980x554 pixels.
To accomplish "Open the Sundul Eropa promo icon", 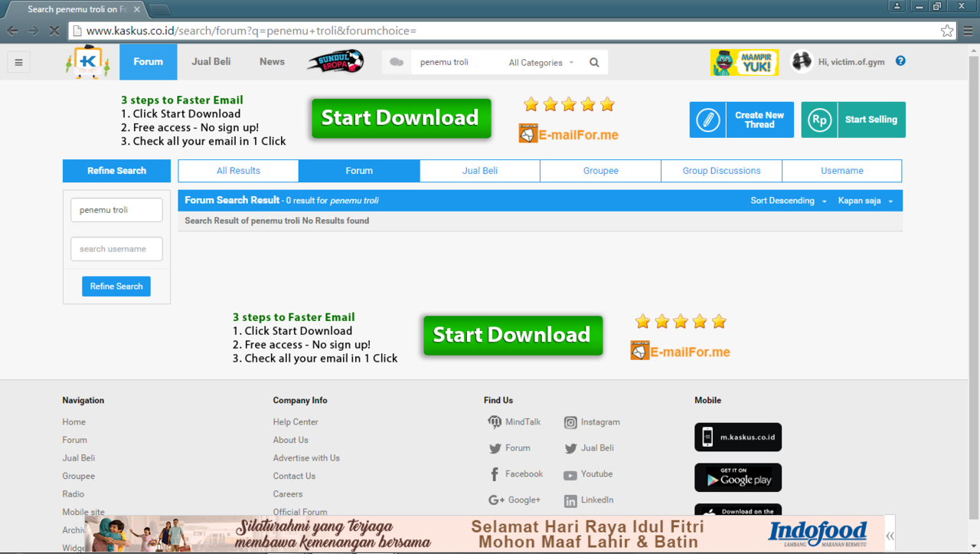I will point(335,62).
